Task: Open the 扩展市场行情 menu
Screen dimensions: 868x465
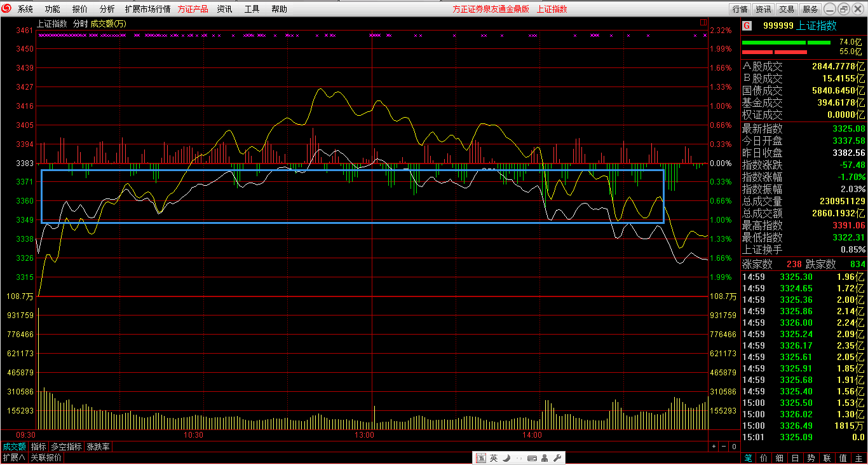Action: pos(147,9)
